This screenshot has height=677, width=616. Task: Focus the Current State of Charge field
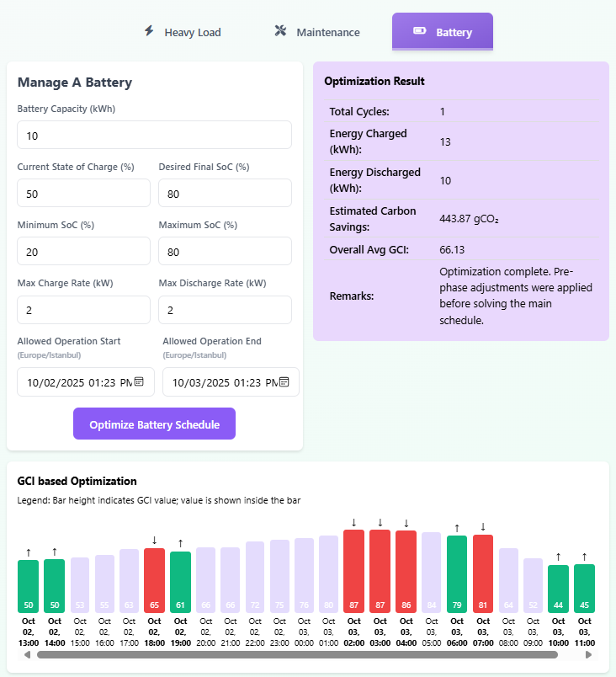pos(83,194)
